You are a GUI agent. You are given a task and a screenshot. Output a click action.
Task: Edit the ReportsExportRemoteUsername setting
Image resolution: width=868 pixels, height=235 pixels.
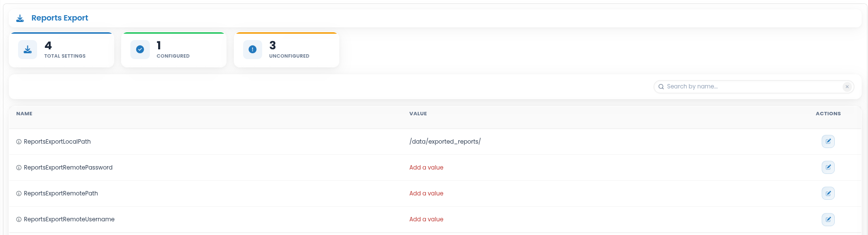(828, 219)
